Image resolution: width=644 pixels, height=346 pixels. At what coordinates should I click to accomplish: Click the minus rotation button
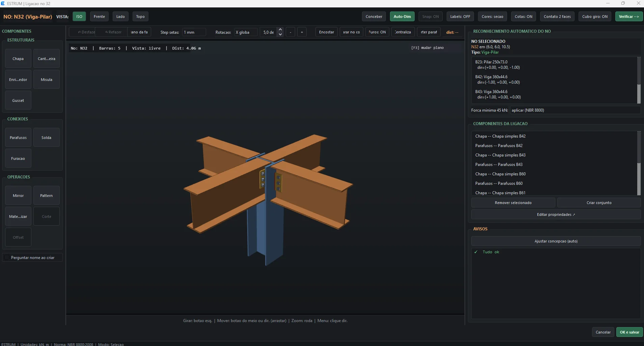coord(290,32)
